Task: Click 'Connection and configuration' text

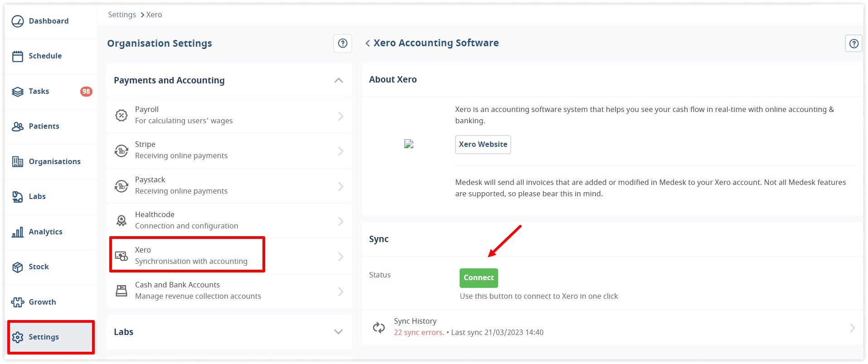Action: pyautogui.click(x=186, y=226)
